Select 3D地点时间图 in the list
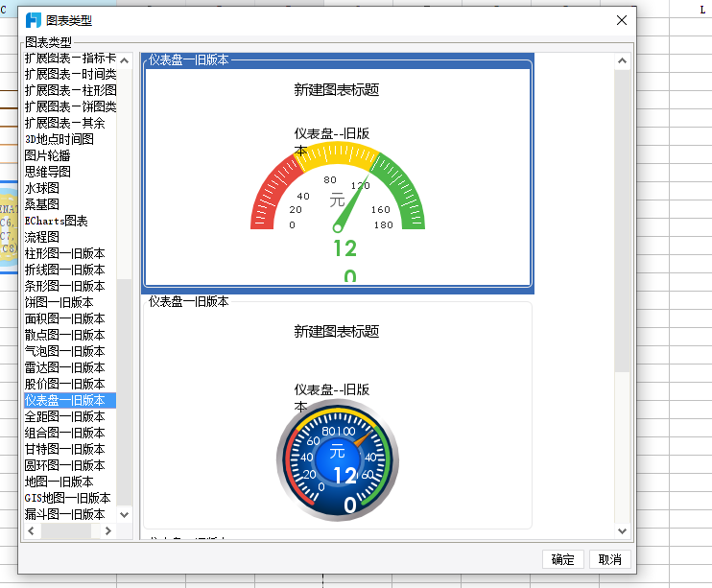712x588 pixels. 70,139
